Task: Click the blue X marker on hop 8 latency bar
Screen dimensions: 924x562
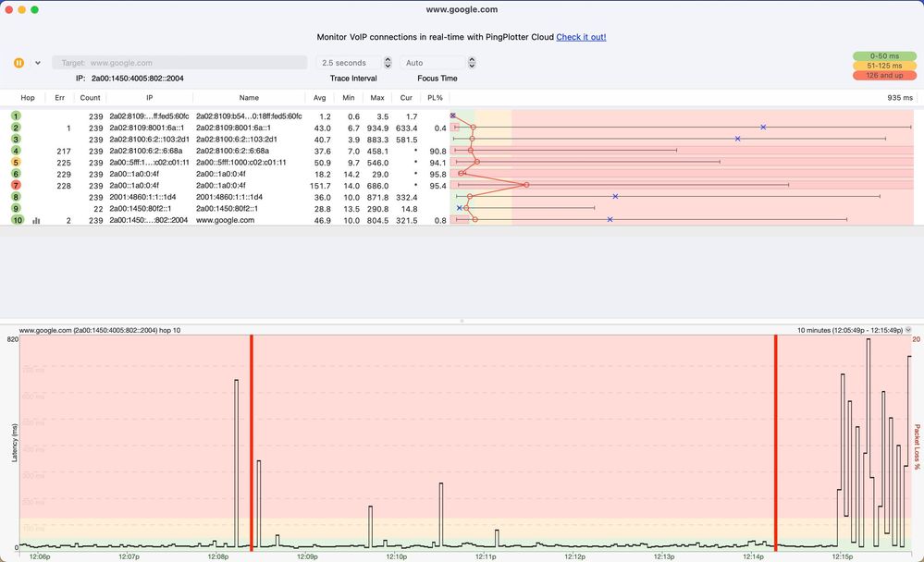Action: pyautogui.click(x=615, y=196)
